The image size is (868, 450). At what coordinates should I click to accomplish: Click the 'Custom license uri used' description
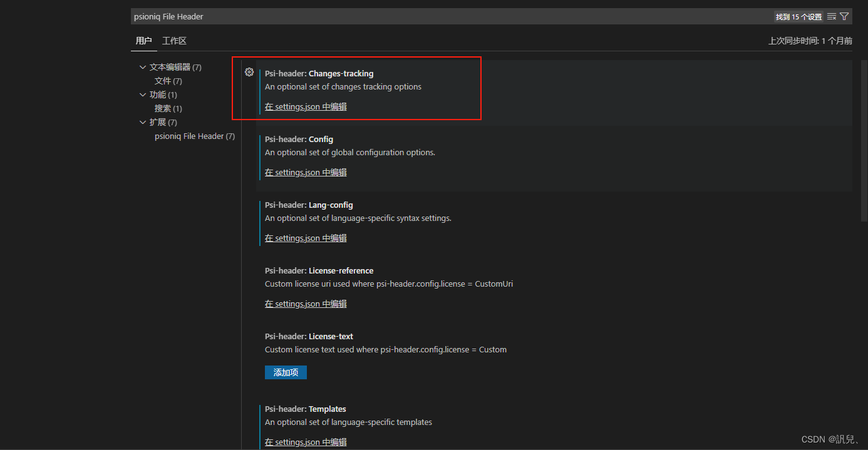coord(389,284)
